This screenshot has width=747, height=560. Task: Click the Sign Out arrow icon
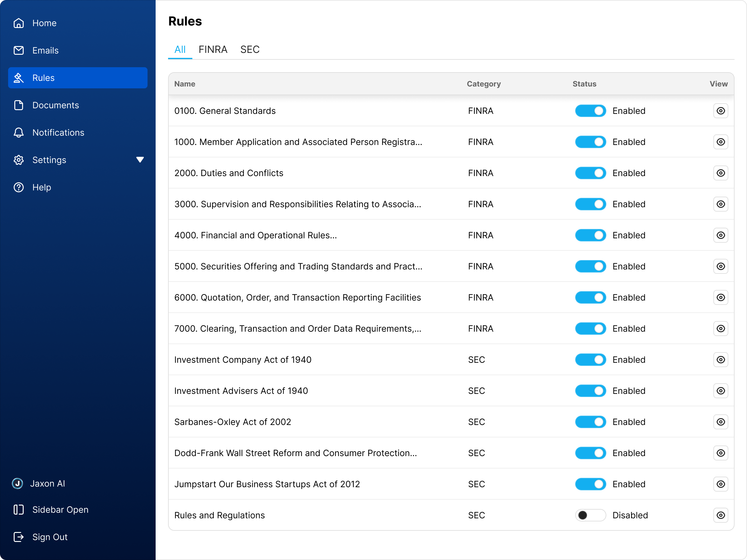(19, 537)
